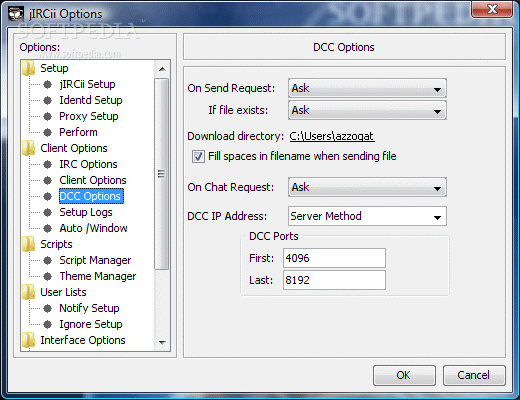Click the bullet beside Ignore Setup
520x400 pixels.
(48, 324)
